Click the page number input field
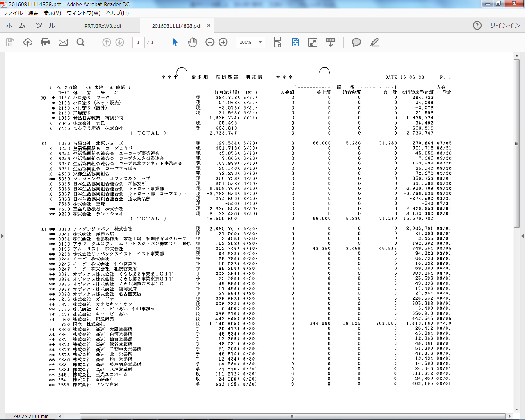 point(138,42)
